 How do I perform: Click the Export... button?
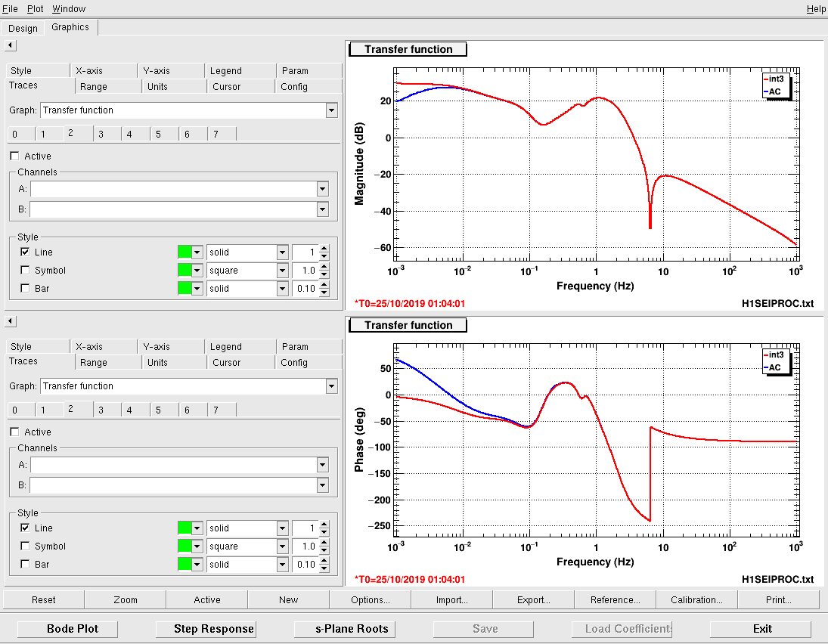(x=533, y=599)
